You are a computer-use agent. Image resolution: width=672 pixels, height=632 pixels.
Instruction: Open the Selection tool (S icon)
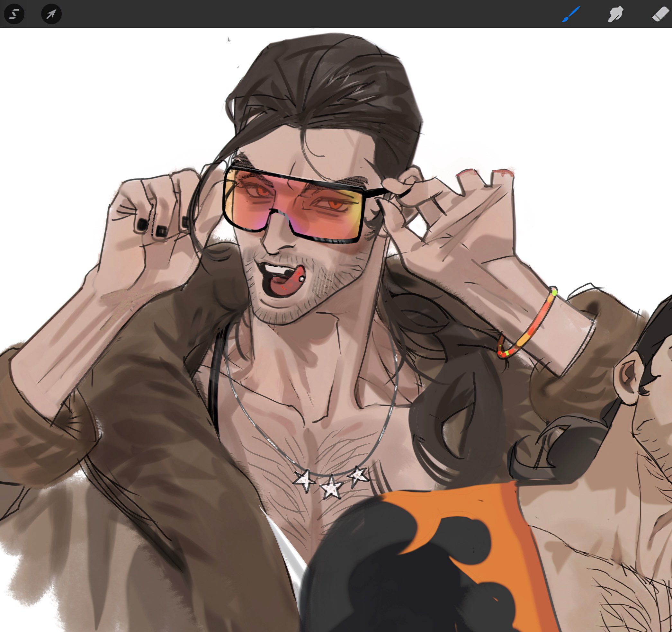[14, 14]
